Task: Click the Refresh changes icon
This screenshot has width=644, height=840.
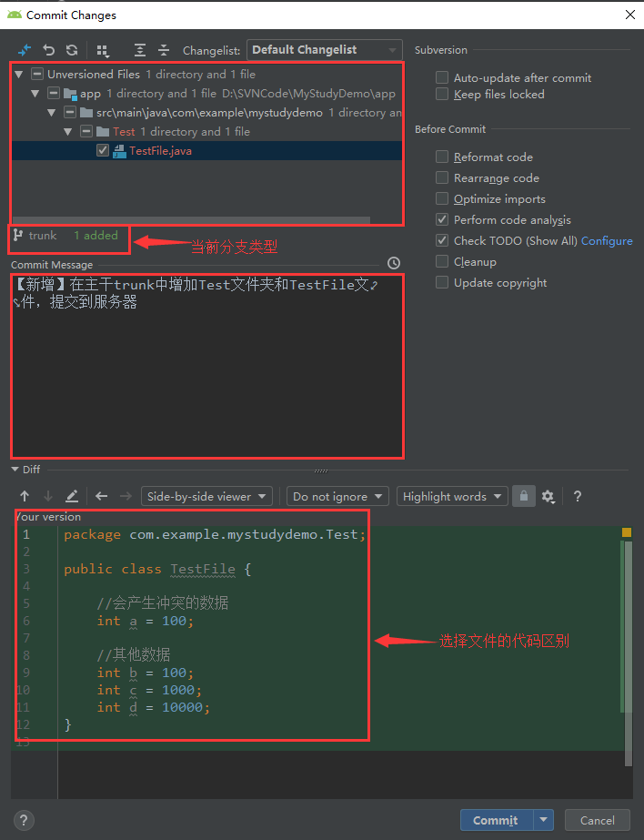Action: (x=72, y=50)
